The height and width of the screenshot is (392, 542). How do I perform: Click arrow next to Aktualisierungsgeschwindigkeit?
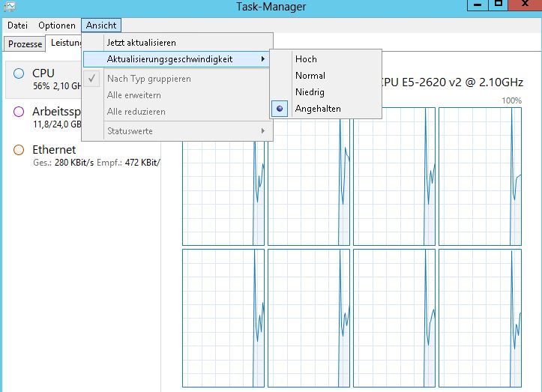point(263,59)
